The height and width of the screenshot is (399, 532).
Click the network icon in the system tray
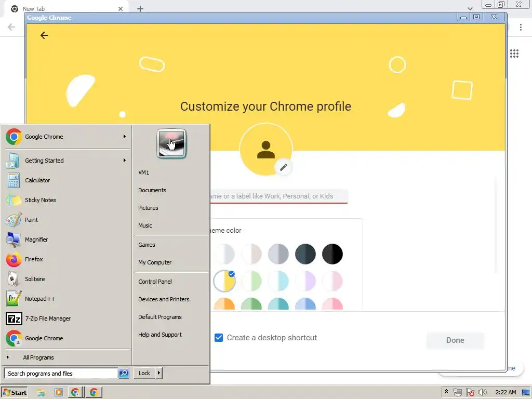(457, 393)
